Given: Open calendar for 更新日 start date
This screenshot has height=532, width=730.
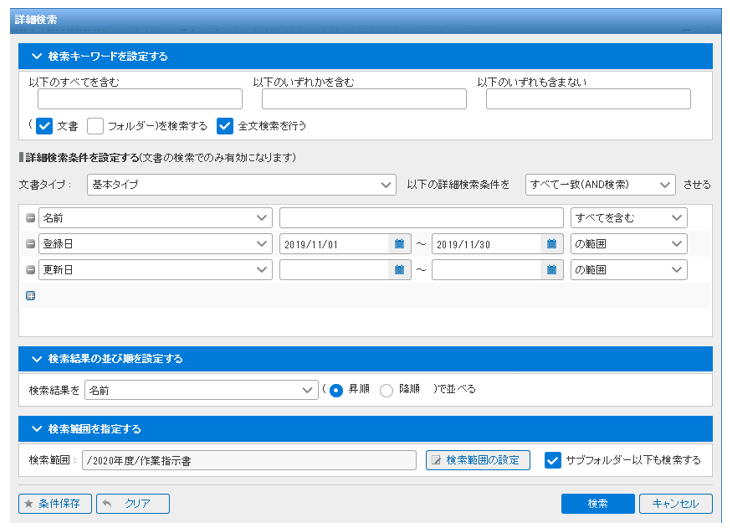Looking at the screenshot, I should 398,270.
